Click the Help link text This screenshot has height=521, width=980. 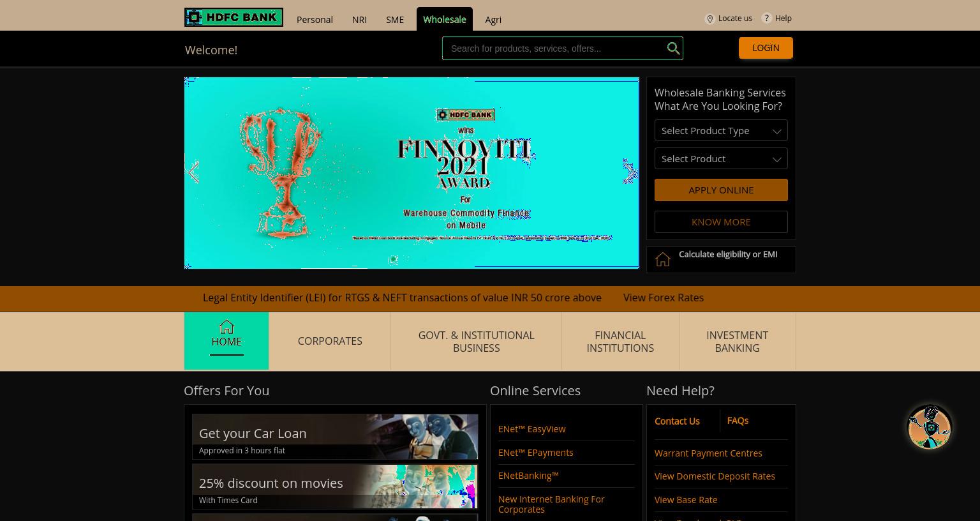pos(783,19)
